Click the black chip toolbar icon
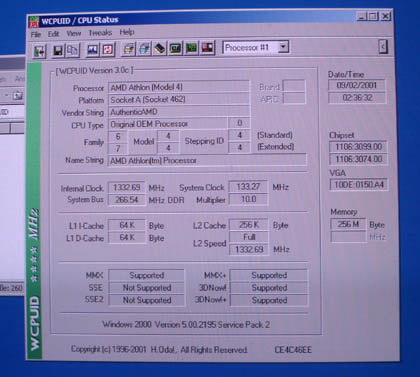 pos(160,49)
